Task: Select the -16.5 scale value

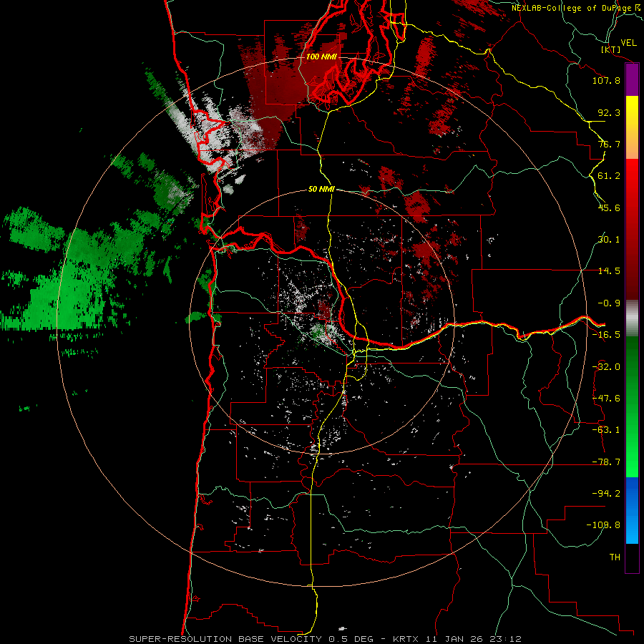Action: coord(606,335)
